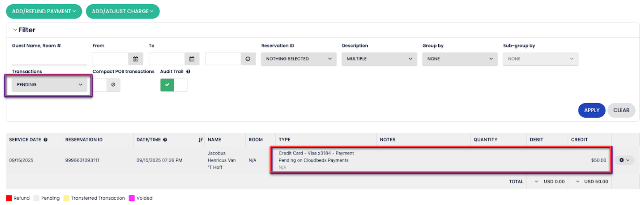Open the To date calendar picker
644x205 pixels.
pyautogui.click(x=192, y=59)
